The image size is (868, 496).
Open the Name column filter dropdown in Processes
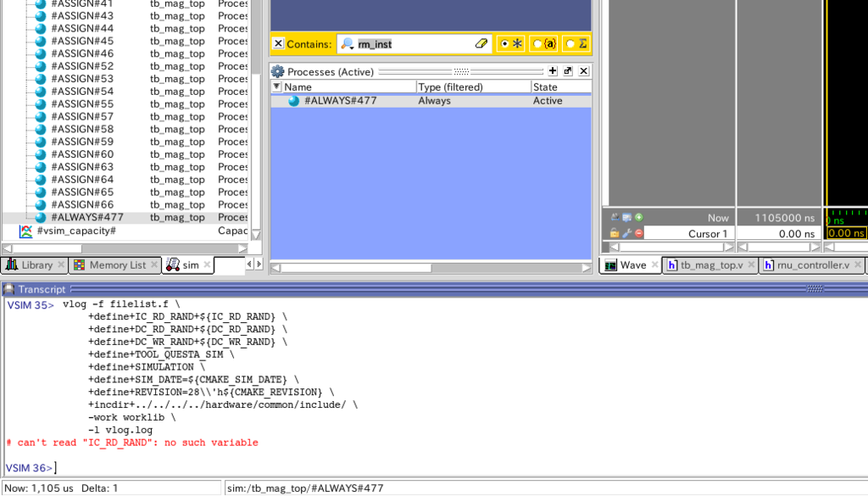[276, 86]
